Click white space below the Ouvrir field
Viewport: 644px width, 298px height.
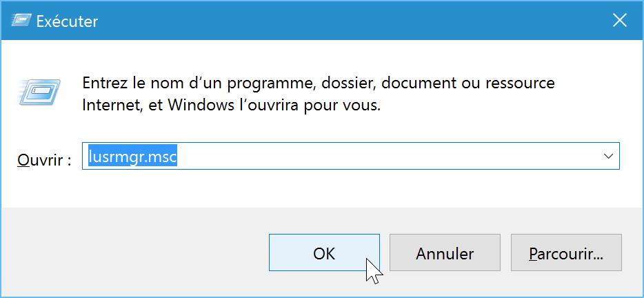click(321, 188)
